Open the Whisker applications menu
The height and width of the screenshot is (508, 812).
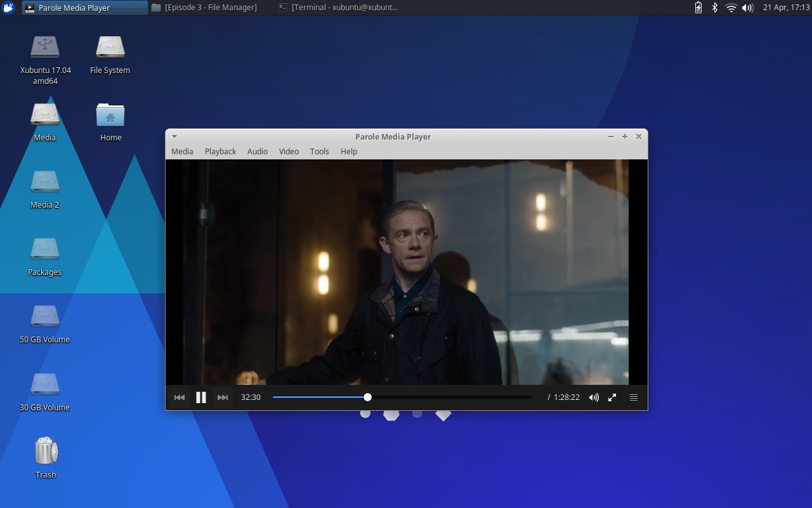tap(8, 8)
